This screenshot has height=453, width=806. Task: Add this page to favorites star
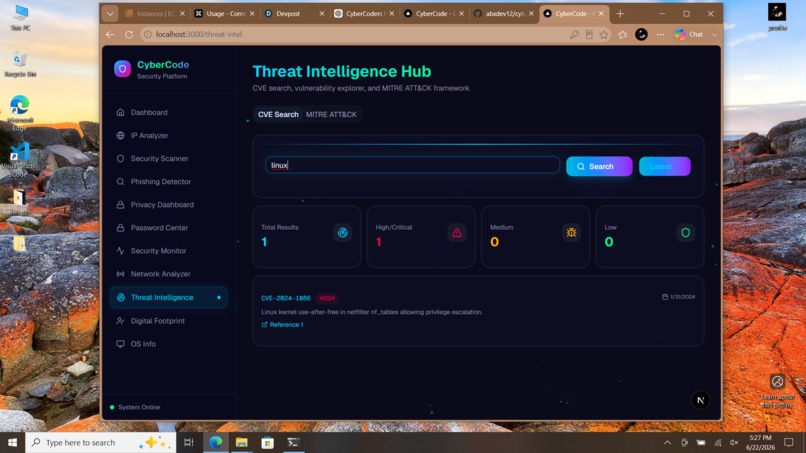coord(604,34)
